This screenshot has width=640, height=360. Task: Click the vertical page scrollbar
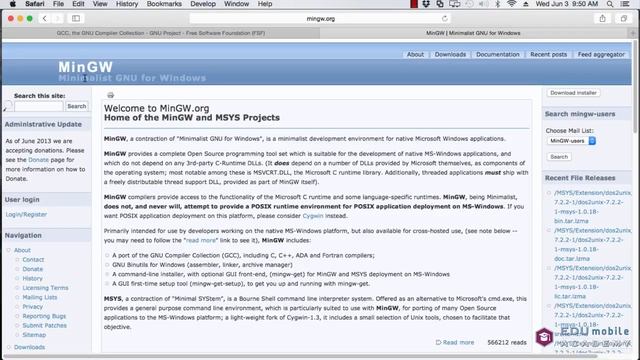(x=635, y=86)
